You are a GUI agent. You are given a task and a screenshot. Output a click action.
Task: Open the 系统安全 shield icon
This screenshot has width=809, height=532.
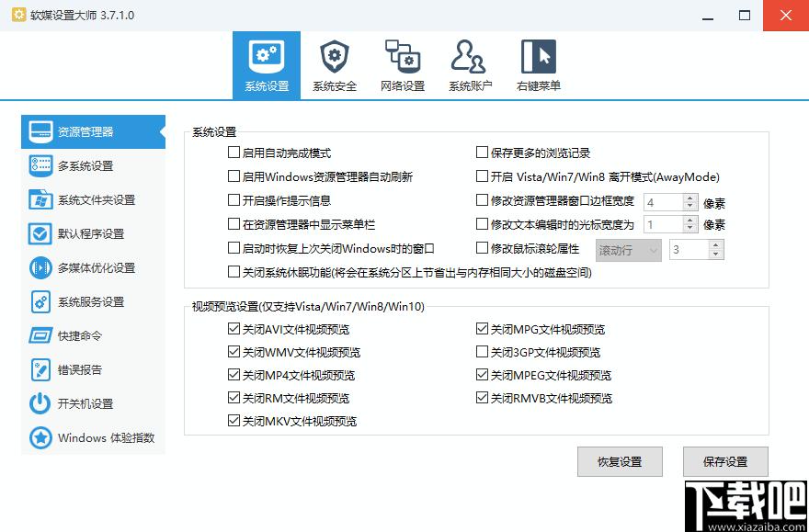click(x=335, y=56)
